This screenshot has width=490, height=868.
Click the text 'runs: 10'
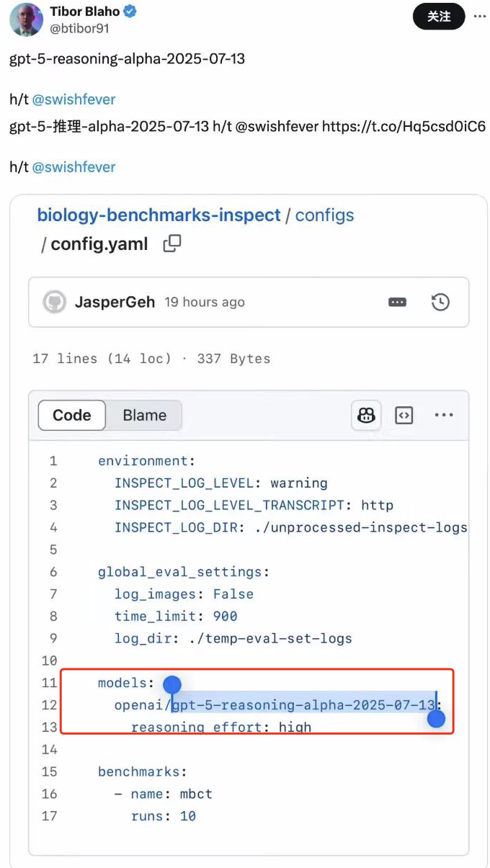coord(164,816)
